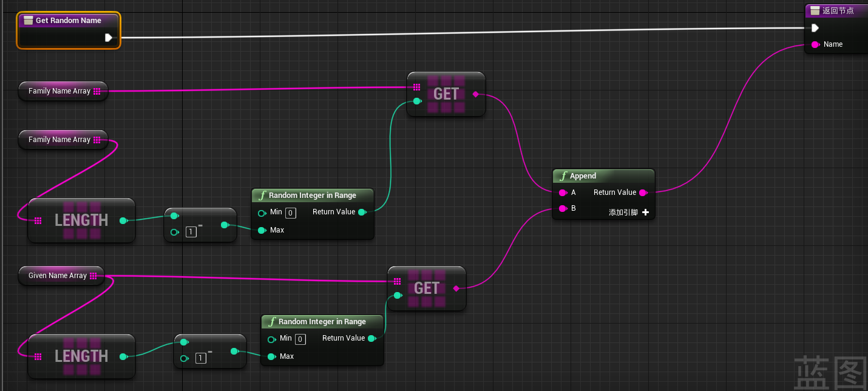Click the 1 value box on the upper subtract node

(191, 232)
